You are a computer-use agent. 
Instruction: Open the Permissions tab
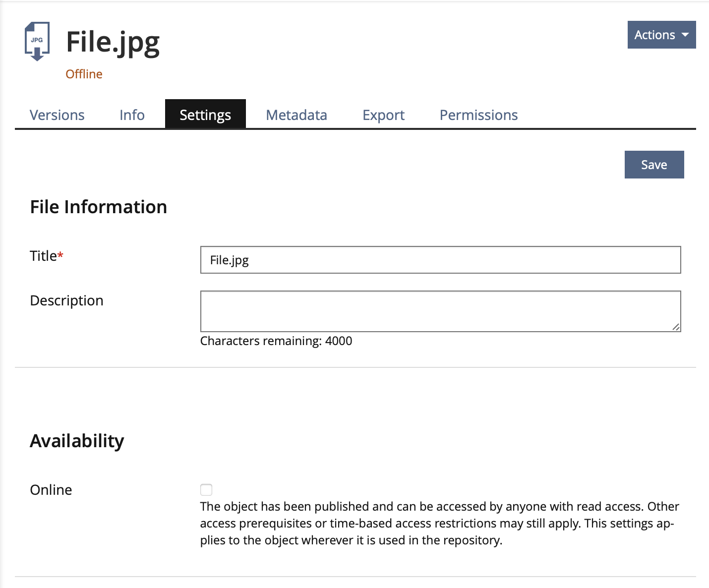coord(478,115)
